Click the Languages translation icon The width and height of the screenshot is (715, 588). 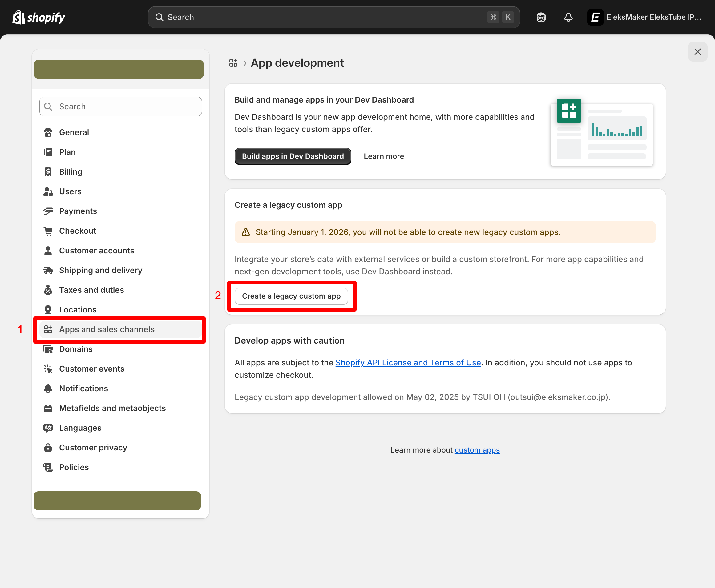[x=48, y=428]
